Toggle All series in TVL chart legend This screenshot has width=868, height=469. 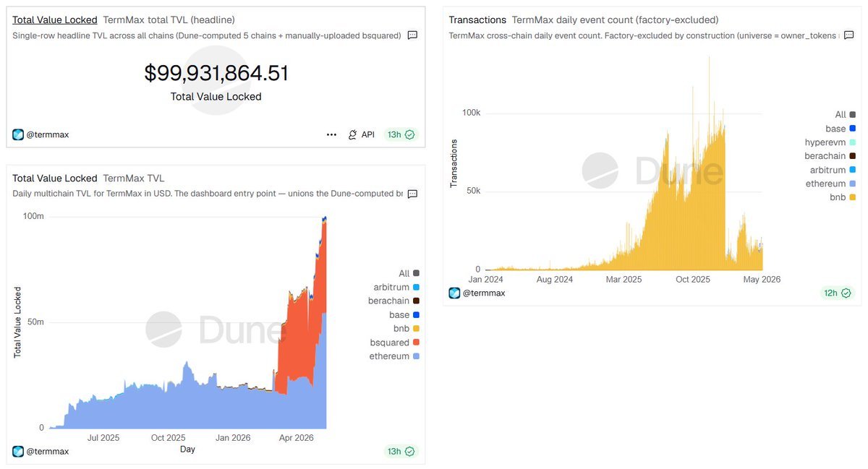pyautogui.click(x=409, y=274)
